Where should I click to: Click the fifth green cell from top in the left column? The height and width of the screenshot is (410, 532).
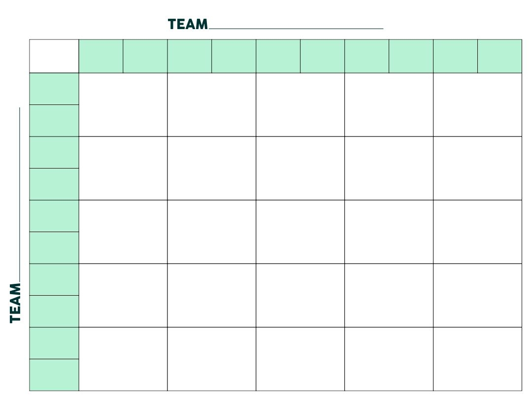point(54,216)
